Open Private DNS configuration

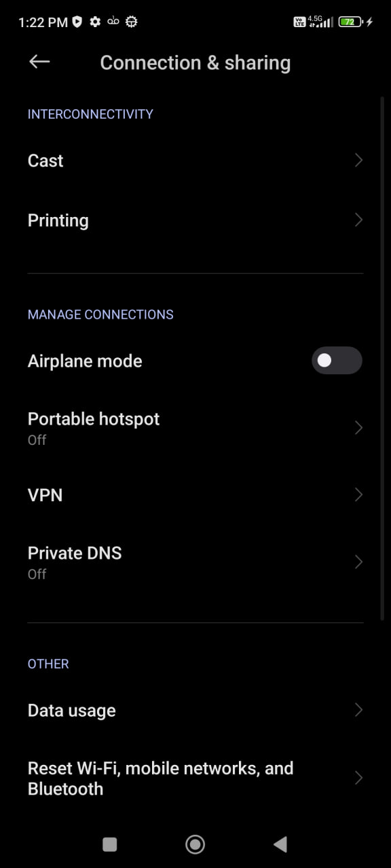195,561
